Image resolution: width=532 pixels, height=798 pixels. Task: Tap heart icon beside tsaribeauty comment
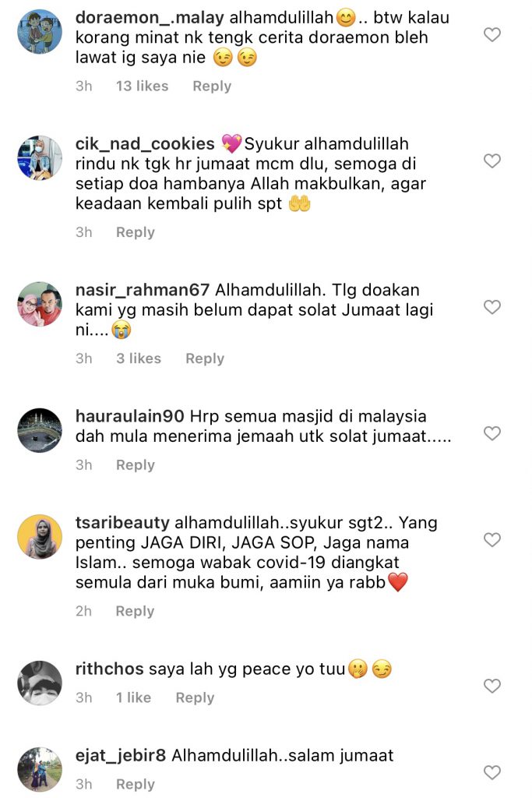(491, 539)
